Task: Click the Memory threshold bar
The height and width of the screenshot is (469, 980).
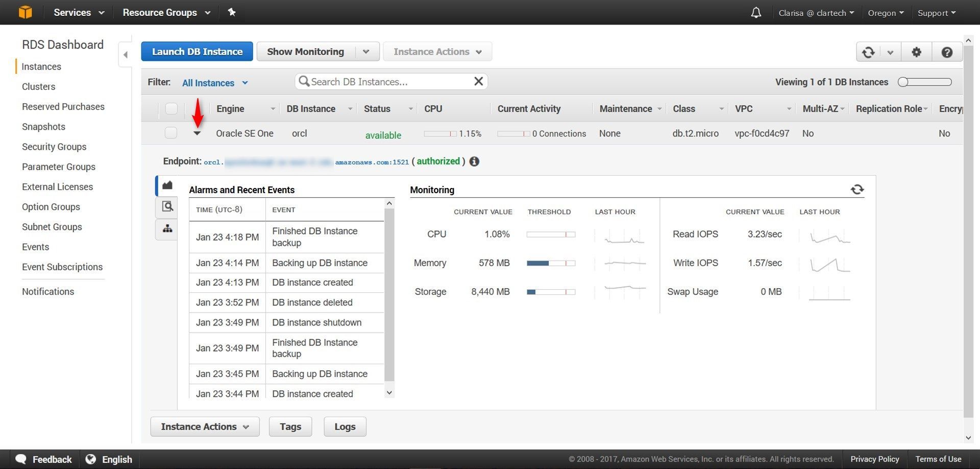Action: (x=551, y=263)
